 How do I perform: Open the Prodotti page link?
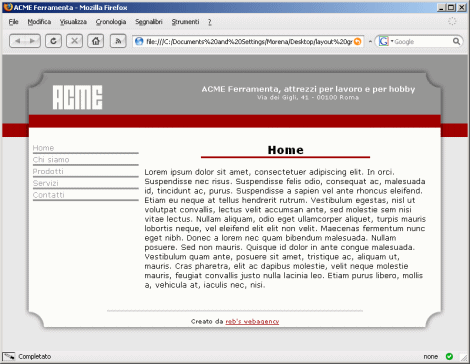point(48,171)
